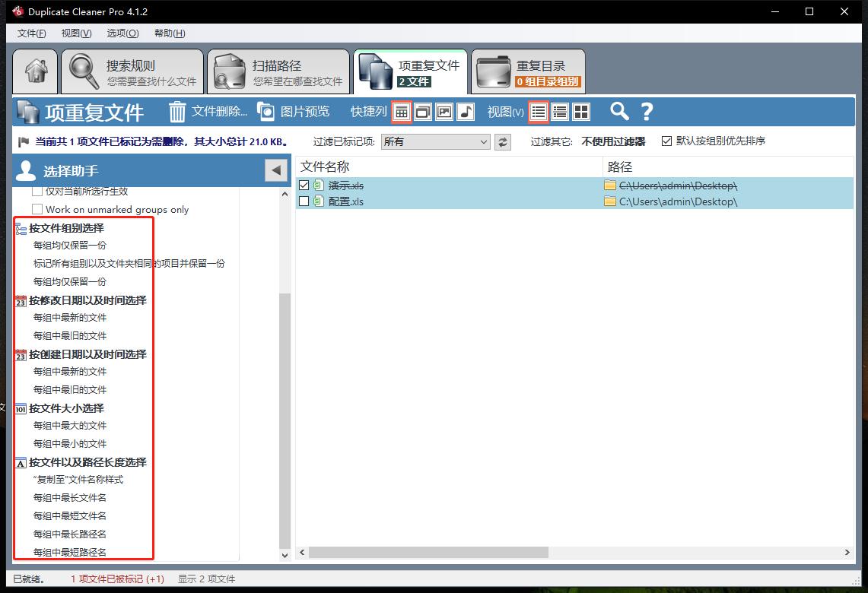Image resolution: width=868 pixels, height=593 pixels.
Task: Click the 按修改日期以及时间选择 header
Action: coord(87,300)
